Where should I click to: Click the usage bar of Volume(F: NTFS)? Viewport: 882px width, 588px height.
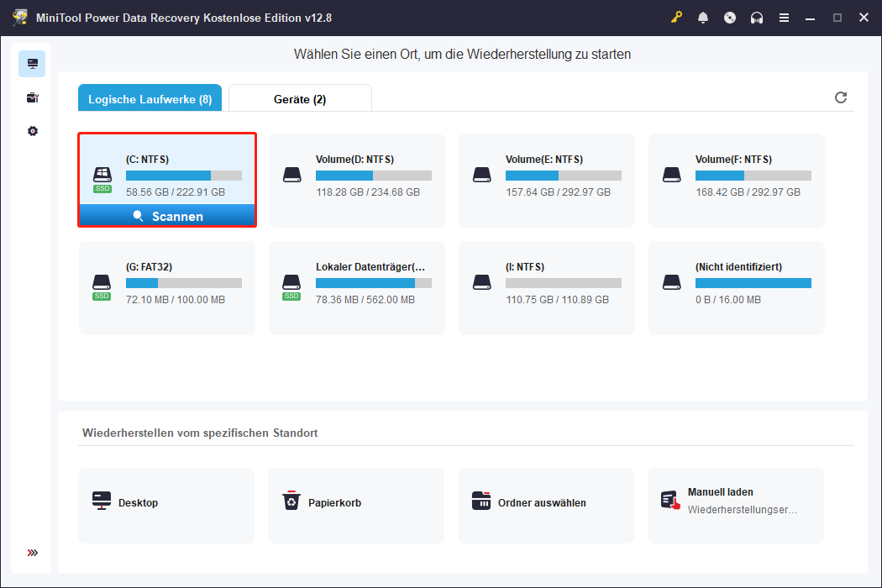753,176
